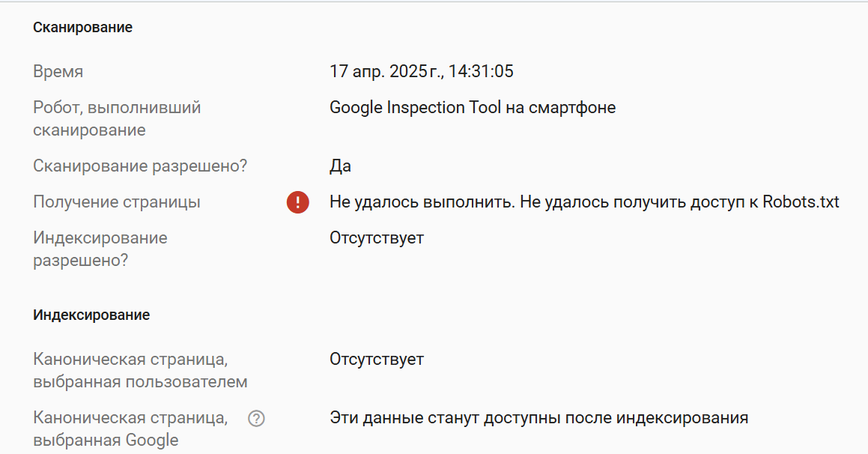Click the Robots.txt access error message

tap(585, 202)
